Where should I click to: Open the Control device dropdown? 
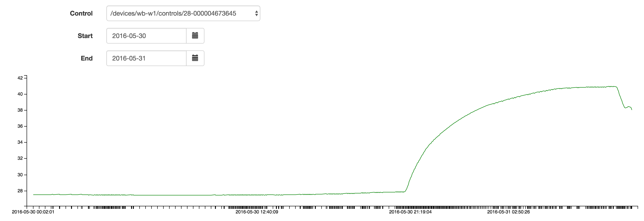(x=183, y=13)
